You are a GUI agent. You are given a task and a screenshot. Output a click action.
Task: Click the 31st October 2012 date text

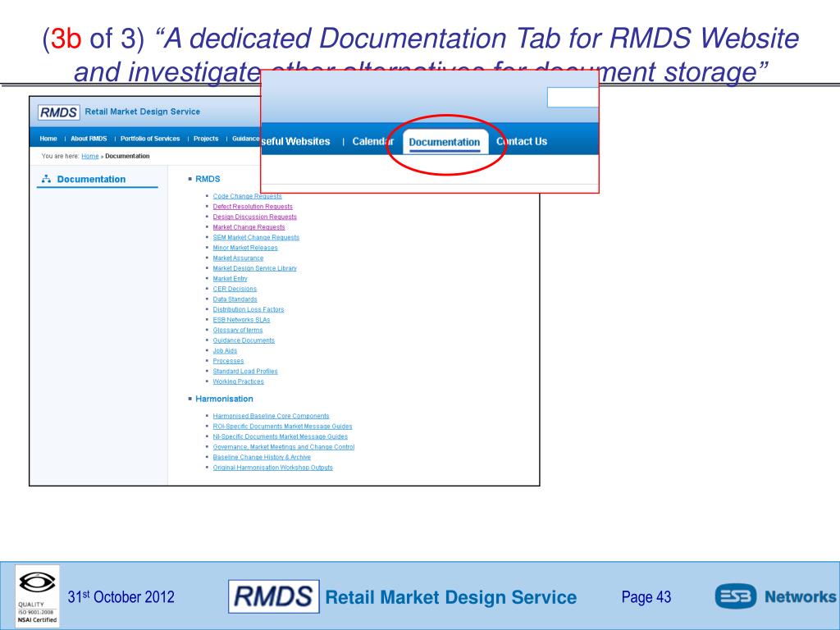[x=121, y=597]
